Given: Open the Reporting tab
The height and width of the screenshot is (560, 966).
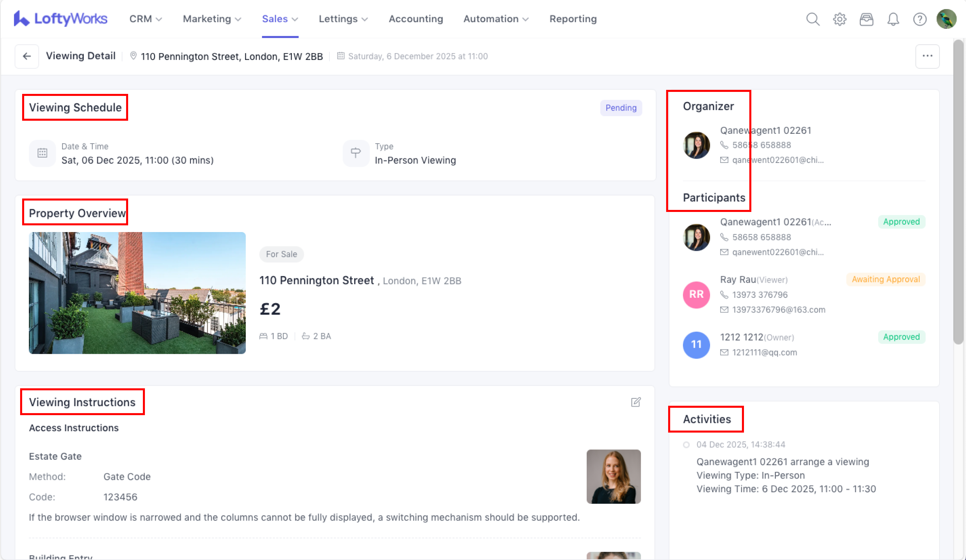Looking at the screenshot, I should coord(573,19).
